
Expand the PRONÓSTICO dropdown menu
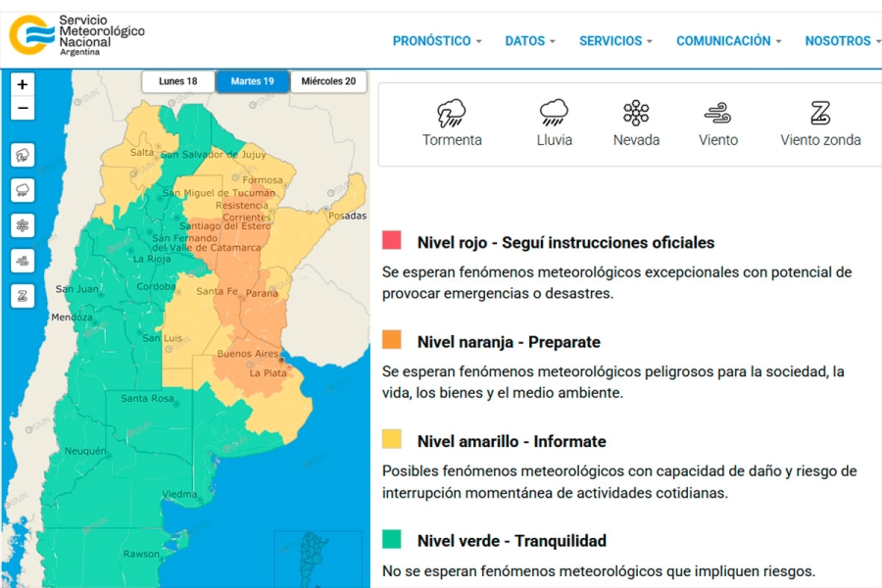tap(437, 41)
